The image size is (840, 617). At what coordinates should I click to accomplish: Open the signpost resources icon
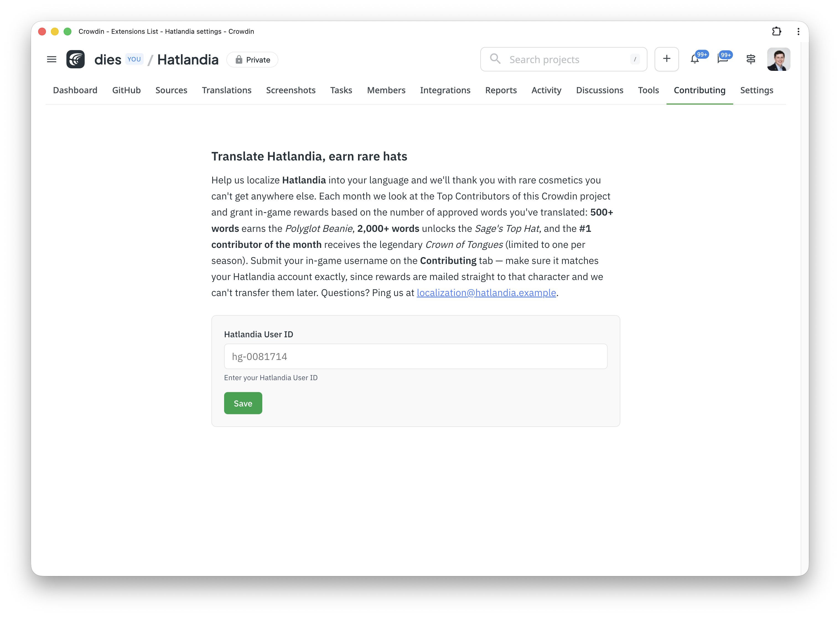pos(751,59)
